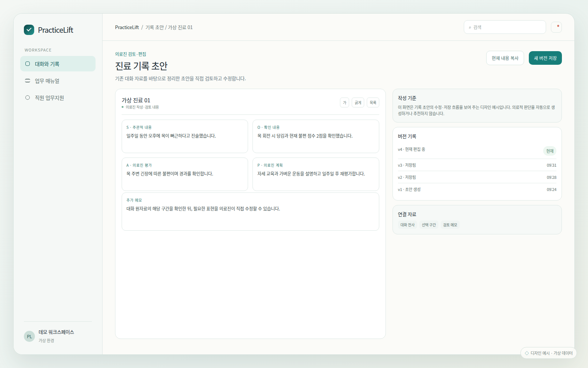Click the 선택 구간 tag

pos(429,225)
